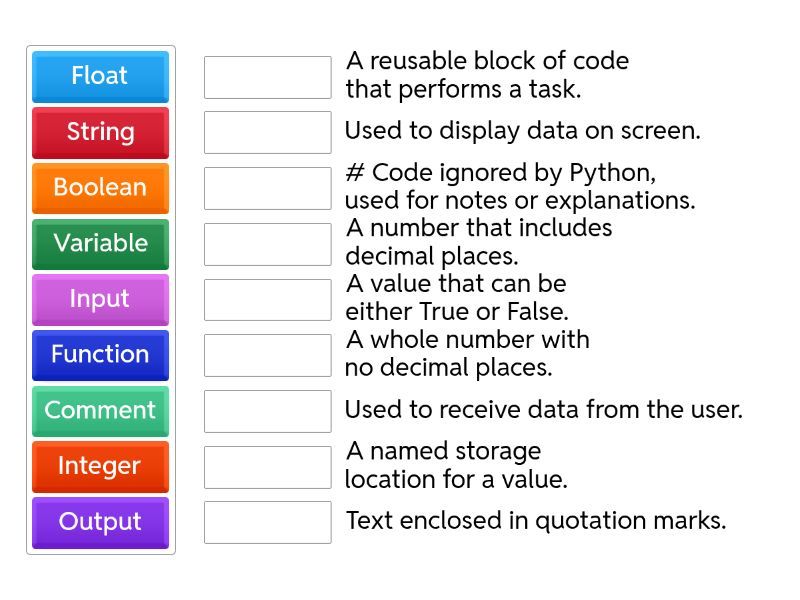This screenshot has height=600, width=800.
Task: Click box beside receive data from the user
Action: point(267,411)
